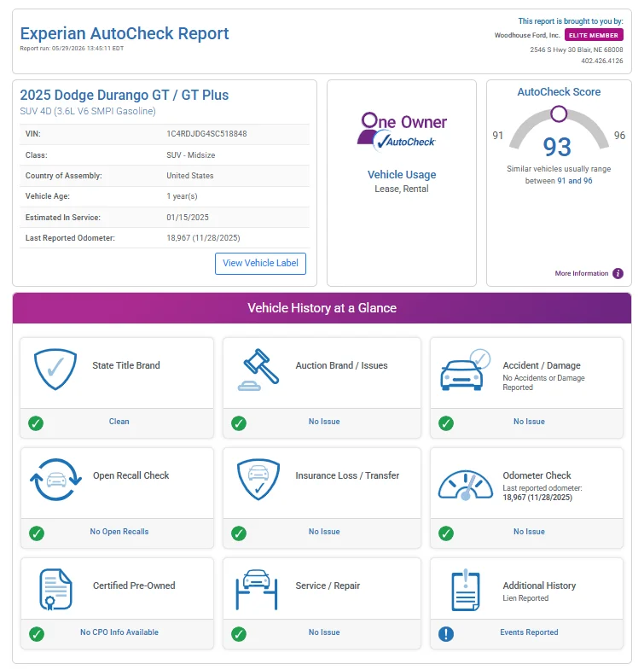Click No Issue under Service / Repair

[324, 632]
